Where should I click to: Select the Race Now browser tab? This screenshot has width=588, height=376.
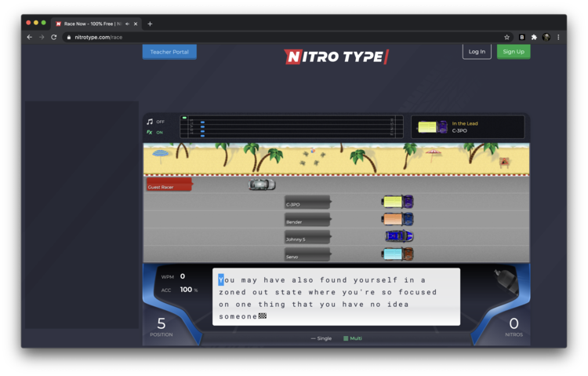tap(96, 24)
